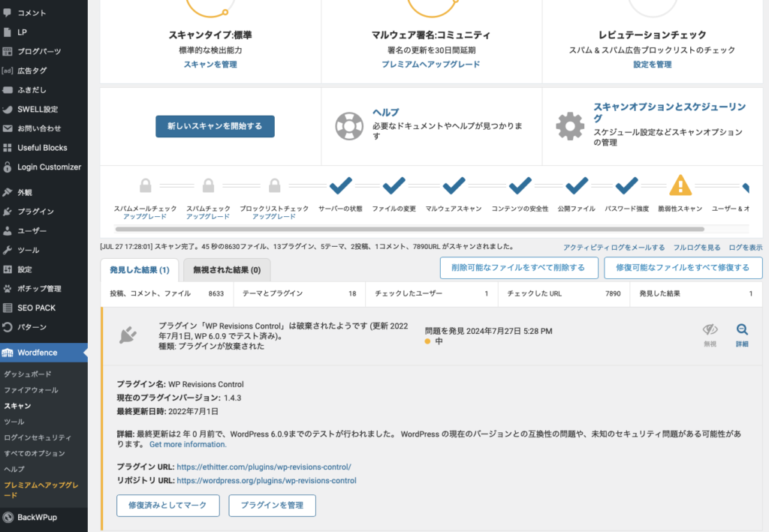Click the プラグイン plug icon in sidebar
This screenshot has width=769, height=532.
[x=8, y=212]
